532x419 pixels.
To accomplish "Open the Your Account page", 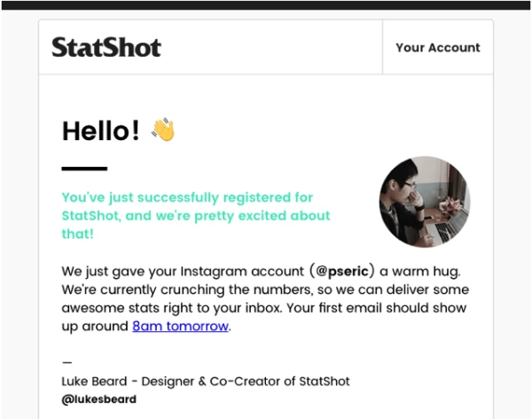I will tap(438, 48).
